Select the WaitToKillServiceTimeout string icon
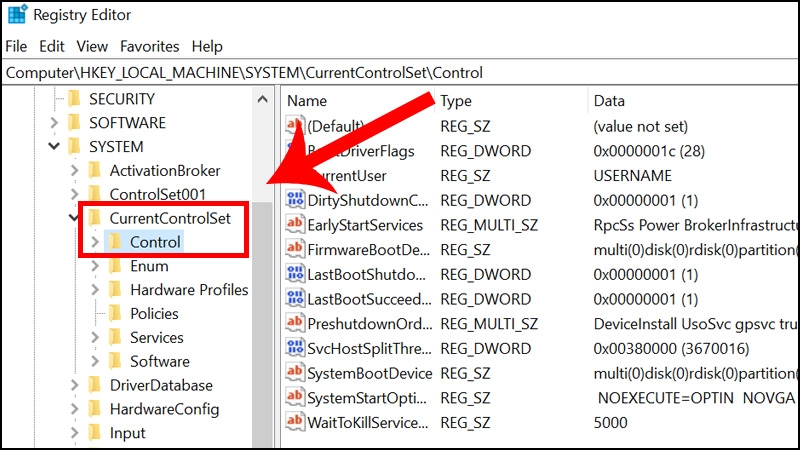This screenshot has width=800, height=450. pos(295,422)
